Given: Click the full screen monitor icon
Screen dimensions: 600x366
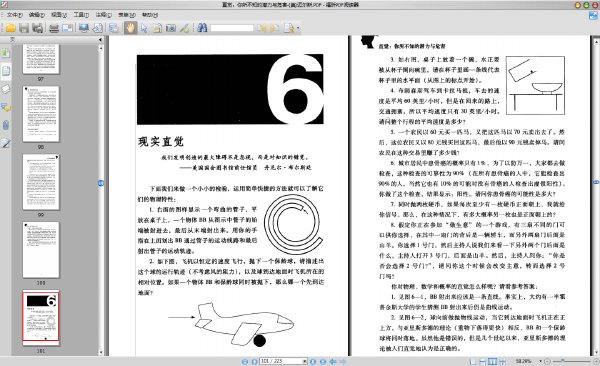Looking at the screenshot, I should point(84,28).
